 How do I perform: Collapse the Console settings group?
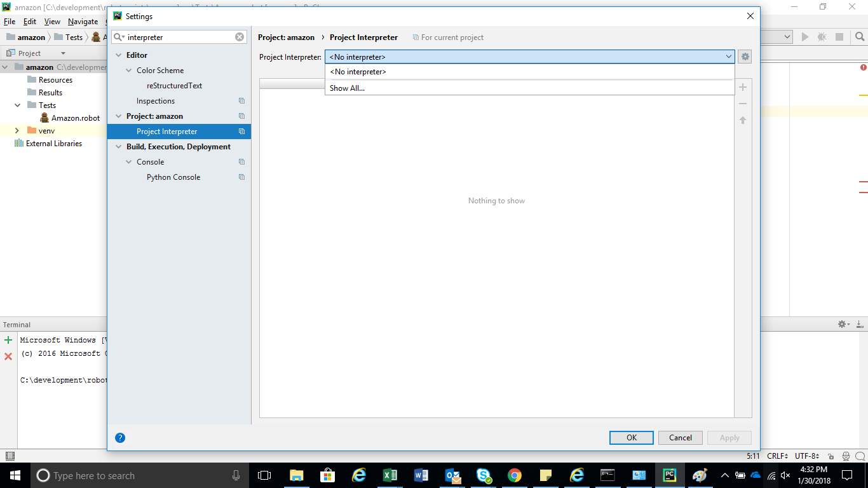128,162
